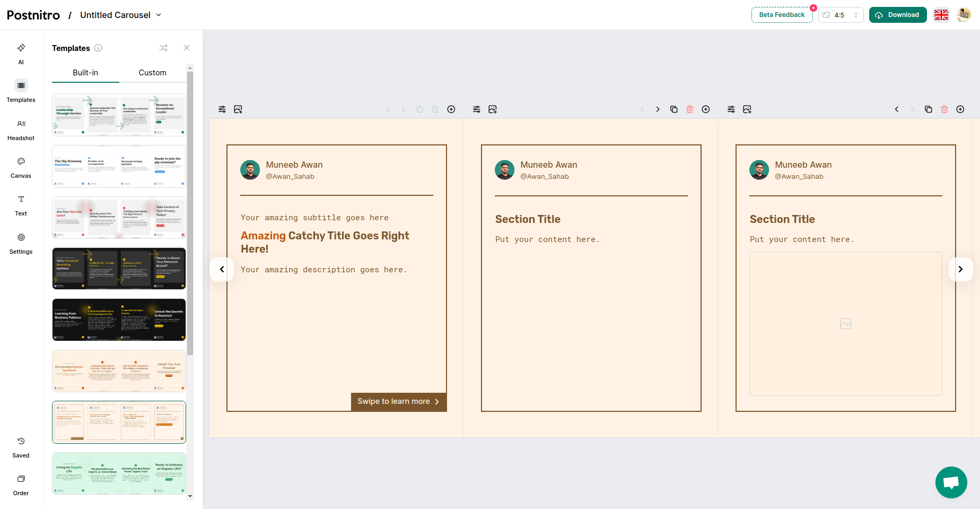Delete the second slide
Screen dimensions: 980x509
pyautogui.click(x=690, y=109)
